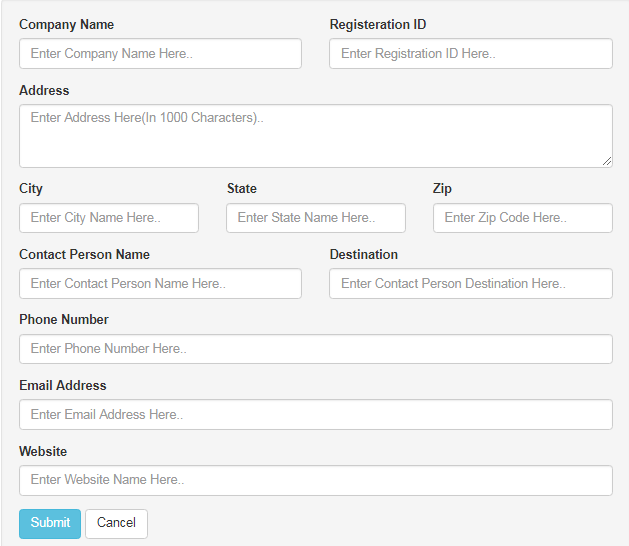
Task: Click the Contact Person Destination input
Action: [470, 284]
